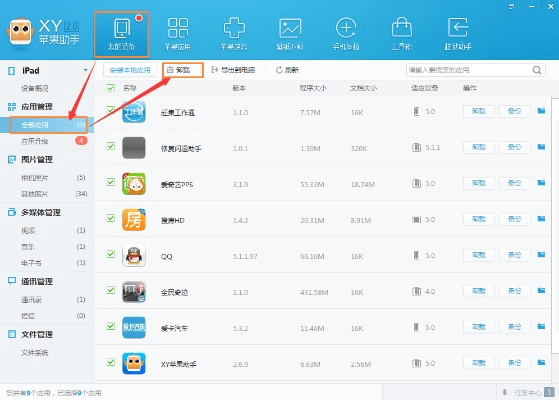Open the Apple games tab with gamepad icon

pyautogui.click(x=234, y=34)
